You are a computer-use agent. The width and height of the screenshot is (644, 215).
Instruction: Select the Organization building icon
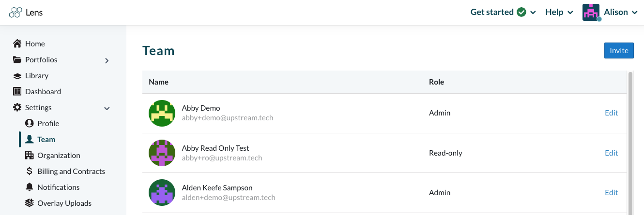point(29,156)
